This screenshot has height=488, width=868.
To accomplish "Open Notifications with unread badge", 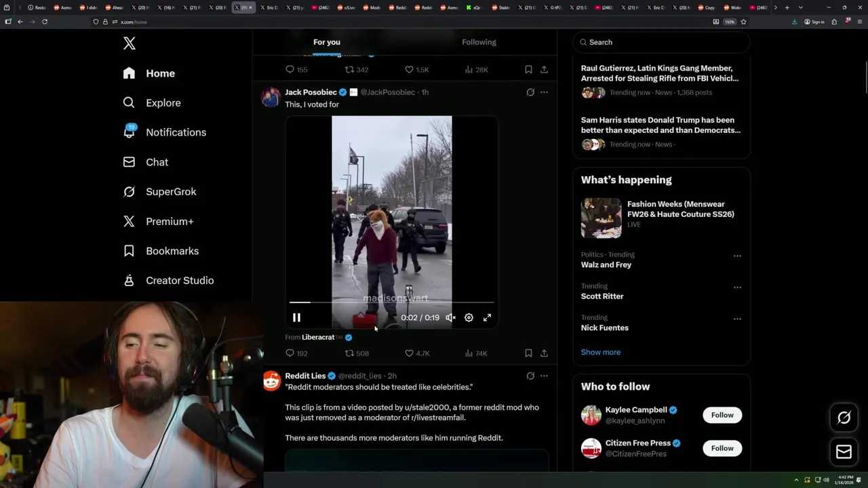I will pos(164,132).
